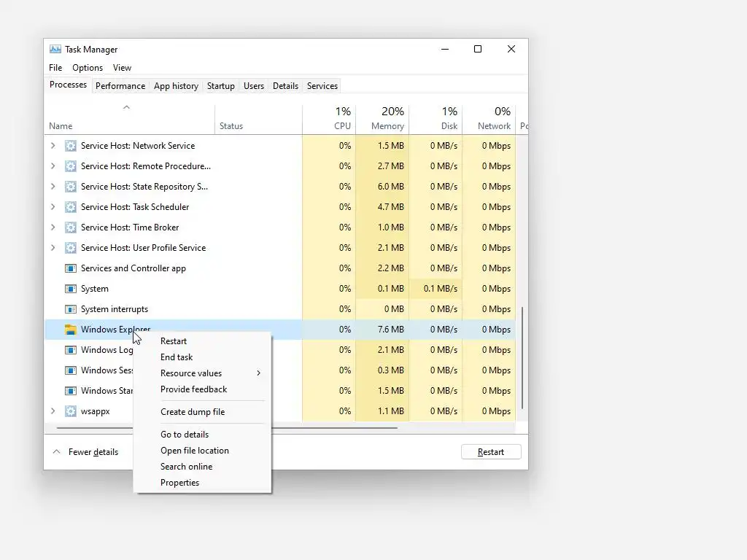
Task: Sort processes by CPU column header
Action: click(329, 119)
